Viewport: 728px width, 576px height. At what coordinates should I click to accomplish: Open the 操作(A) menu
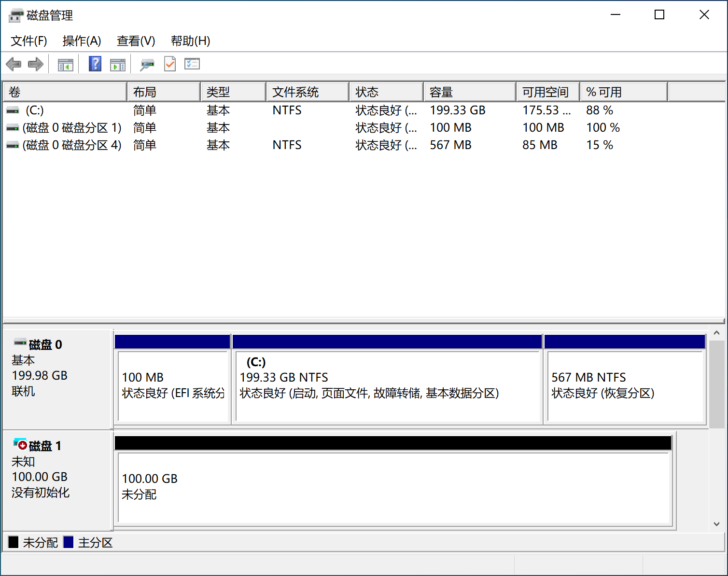[x=82, y=41]
